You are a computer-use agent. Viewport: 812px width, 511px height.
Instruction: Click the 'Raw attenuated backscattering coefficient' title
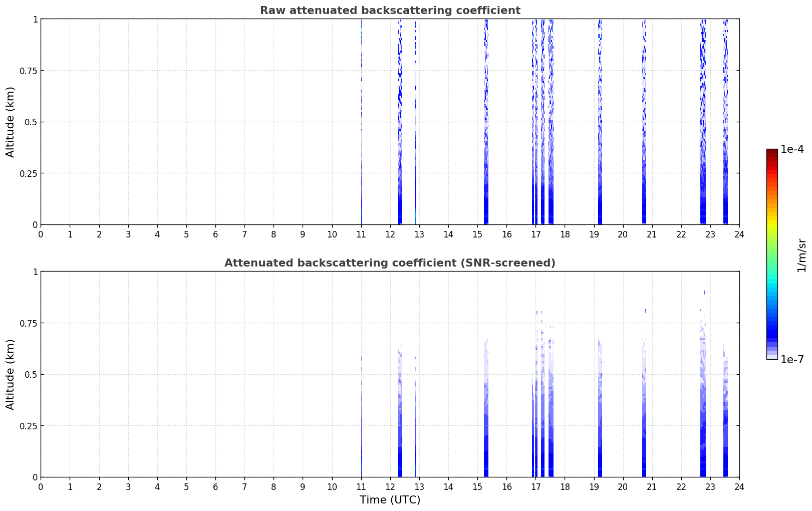pyautogui.click(x=390, y=11)
